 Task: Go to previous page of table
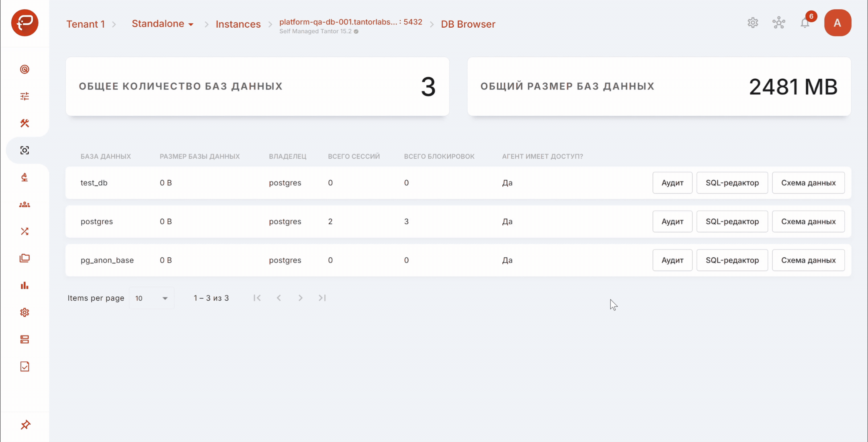[x=279, y=298]
